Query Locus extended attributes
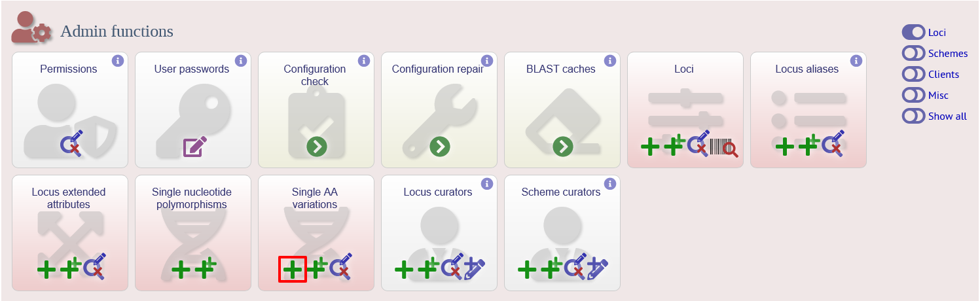The width and height of the screenshot is (980, 301). point(94,266)
